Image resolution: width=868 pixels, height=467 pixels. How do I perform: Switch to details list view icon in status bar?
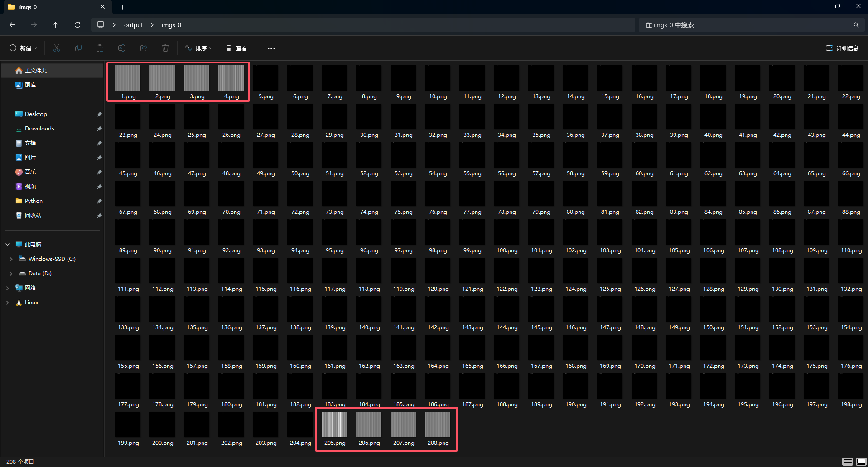point(848,462)
